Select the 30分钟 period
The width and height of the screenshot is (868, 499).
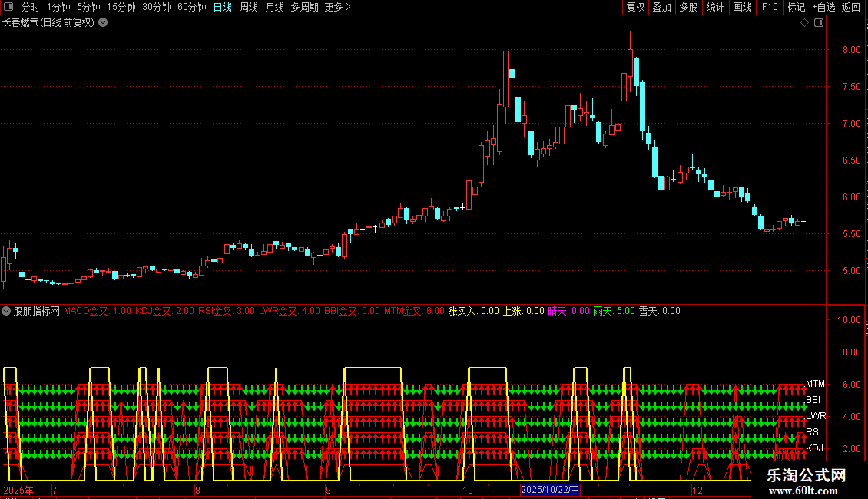coord(157,7)
